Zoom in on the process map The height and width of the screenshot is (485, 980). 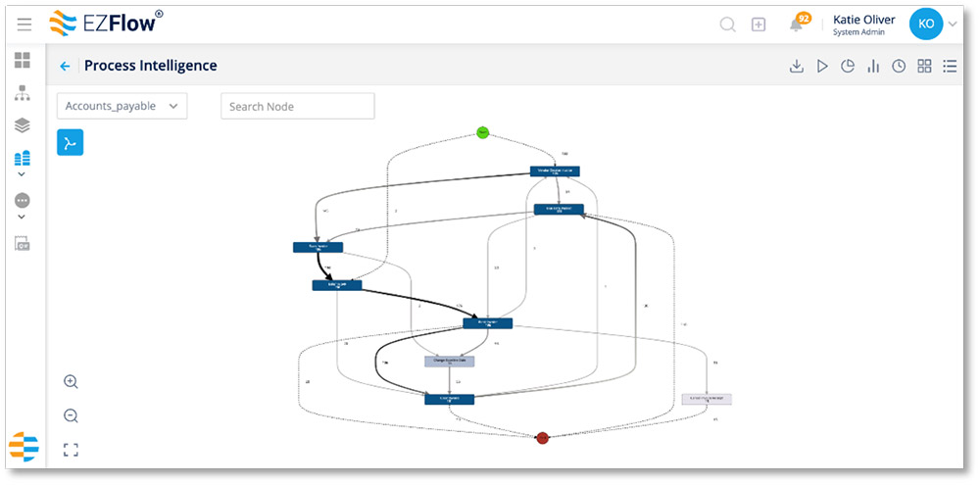(x=71, y=382)
